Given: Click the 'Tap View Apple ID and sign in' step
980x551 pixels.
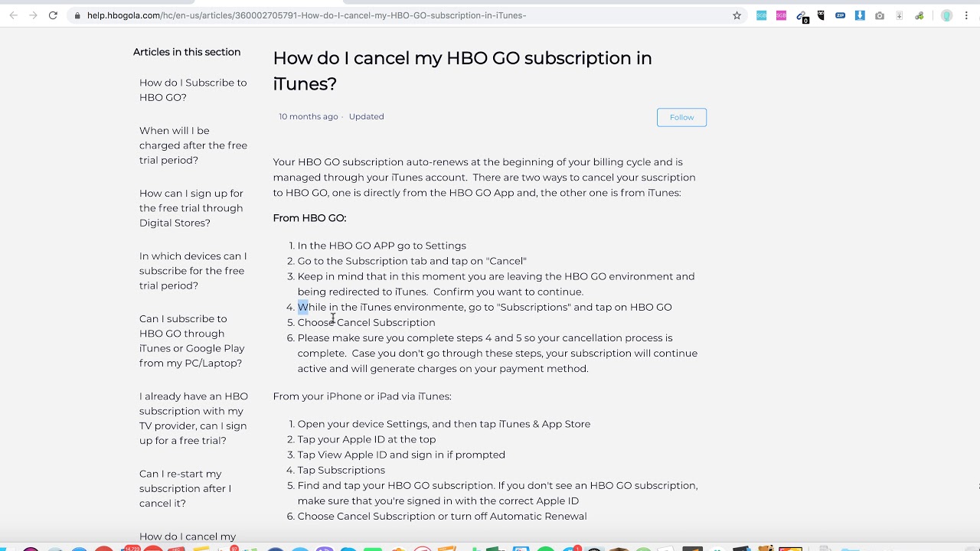Looking at the screenshot, I should (x=401, y=455).
